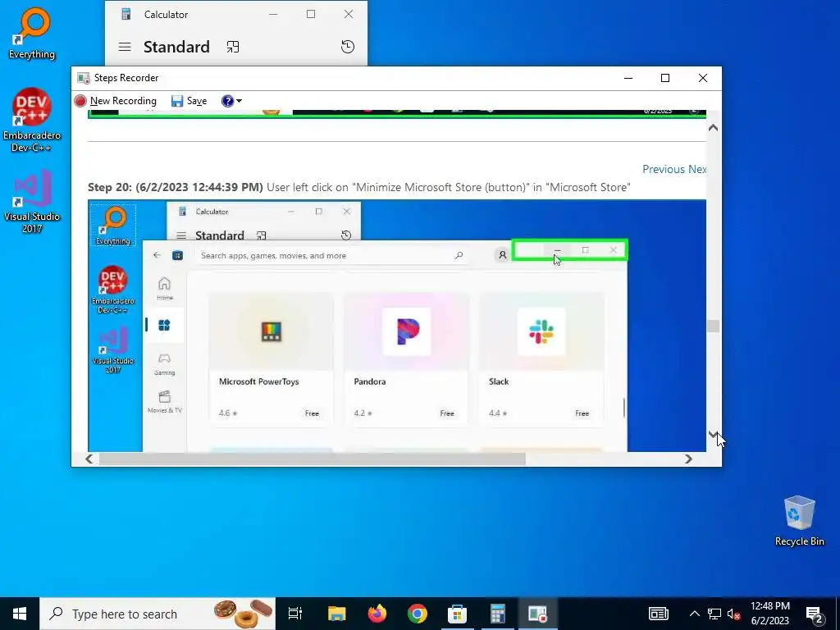Minimize the Calculator window
Screen dimensions: 840x630
(x=273, y=15)
